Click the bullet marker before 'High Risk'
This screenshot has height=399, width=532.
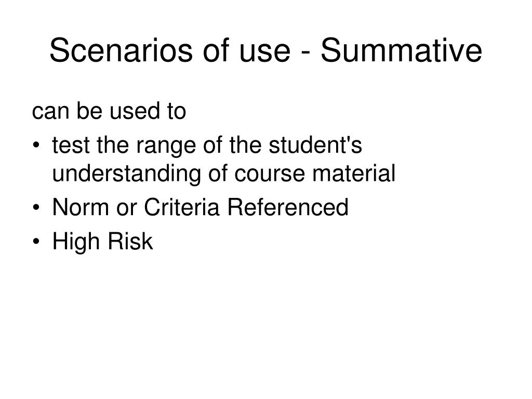[36, 242]
